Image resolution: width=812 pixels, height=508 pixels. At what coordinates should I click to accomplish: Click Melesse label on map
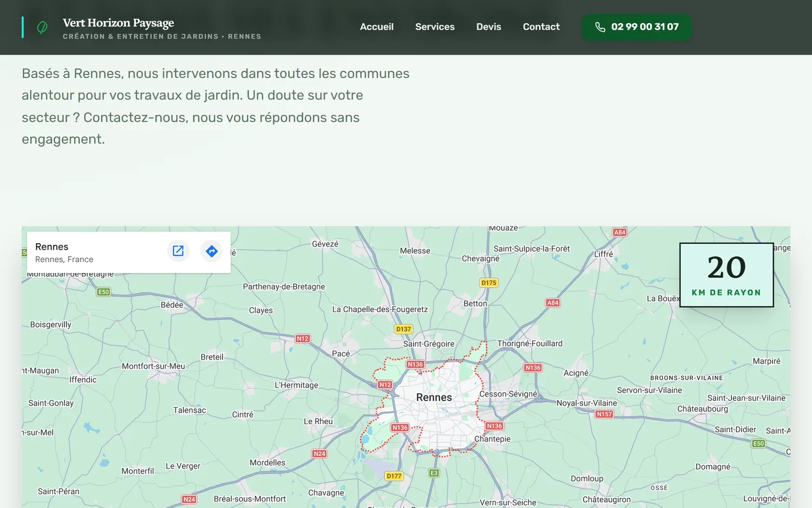coord(415,251)
